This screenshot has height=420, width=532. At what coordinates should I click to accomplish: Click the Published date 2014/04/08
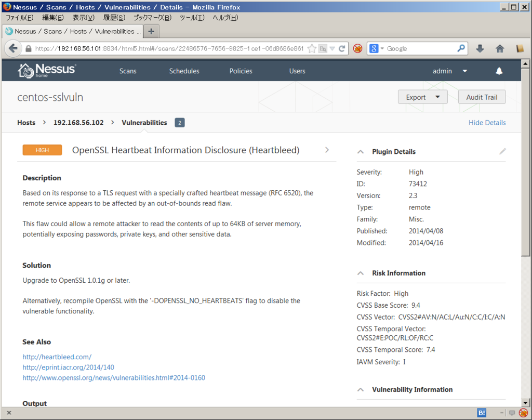click(x=426, y=231)
